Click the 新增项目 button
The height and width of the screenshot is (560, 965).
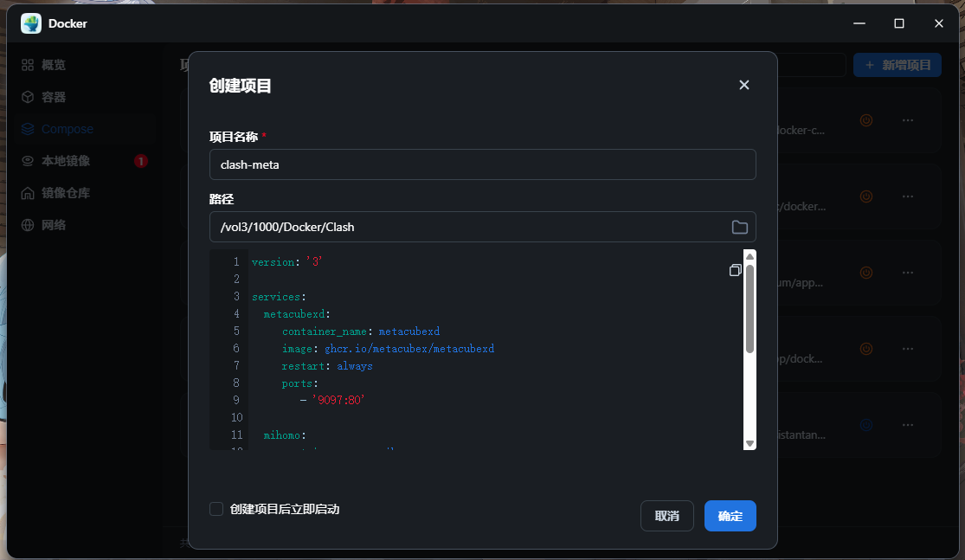897,65
